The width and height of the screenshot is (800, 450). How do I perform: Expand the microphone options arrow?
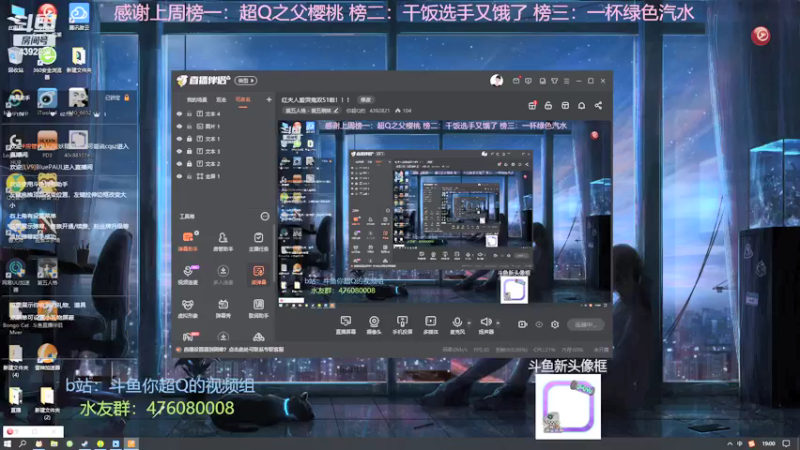click(469, 322)
